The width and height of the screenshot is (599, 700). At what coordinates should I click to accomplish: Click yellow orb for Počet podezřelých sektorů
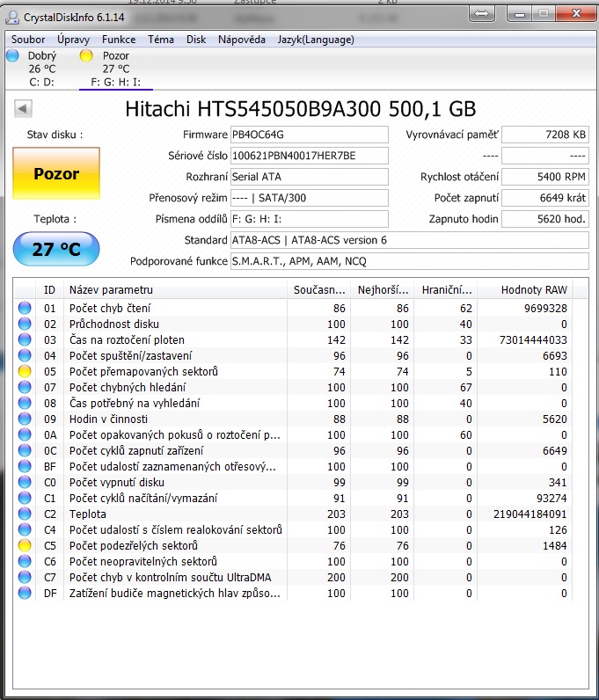25,545
